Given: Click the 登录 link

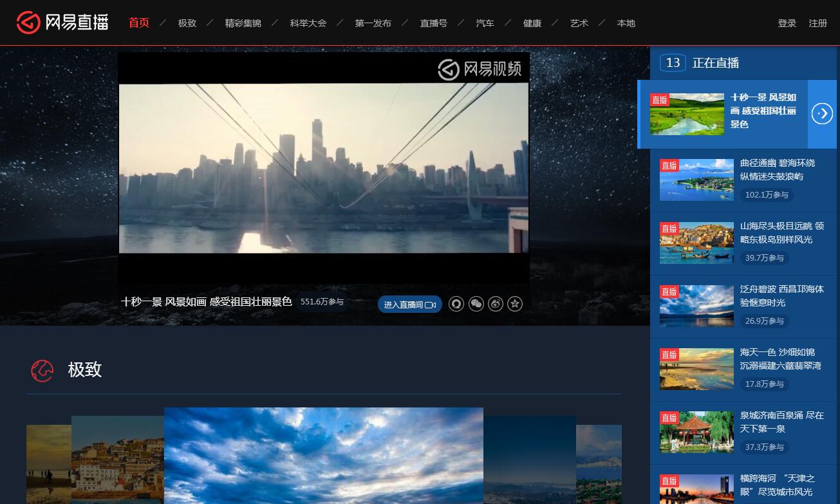Looking at the screenshot, I should coord(787,23).
